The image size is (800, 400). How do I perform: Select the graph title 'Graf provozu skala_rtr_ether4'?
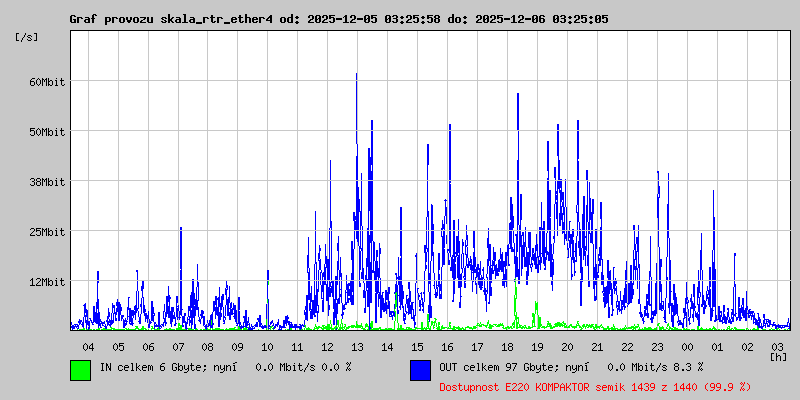171,19
